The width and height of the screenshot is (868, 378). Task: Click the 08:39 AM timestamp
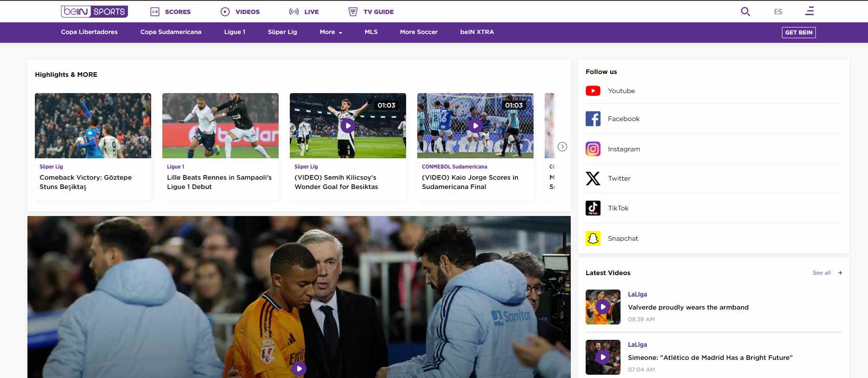(x=641, y=319)
